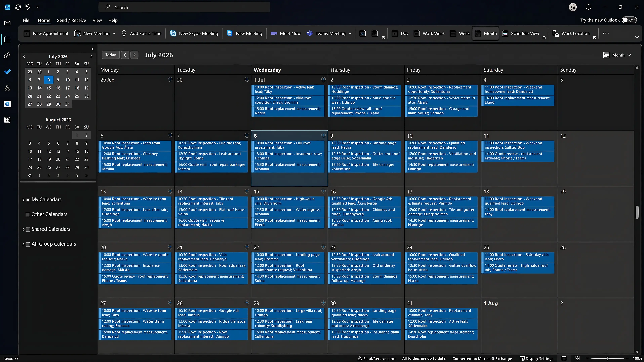Click the account profile avatar

pyautogui.click(x=573, y=7)
